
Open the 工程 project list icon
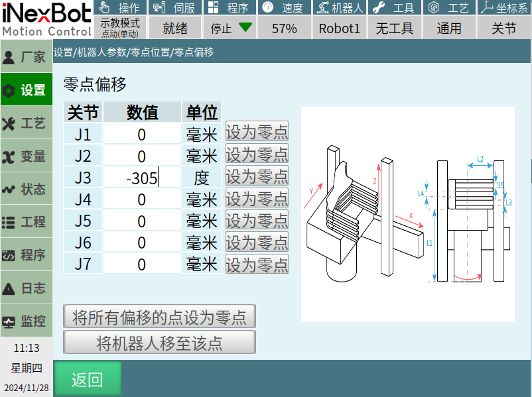[x=9, y=223]
